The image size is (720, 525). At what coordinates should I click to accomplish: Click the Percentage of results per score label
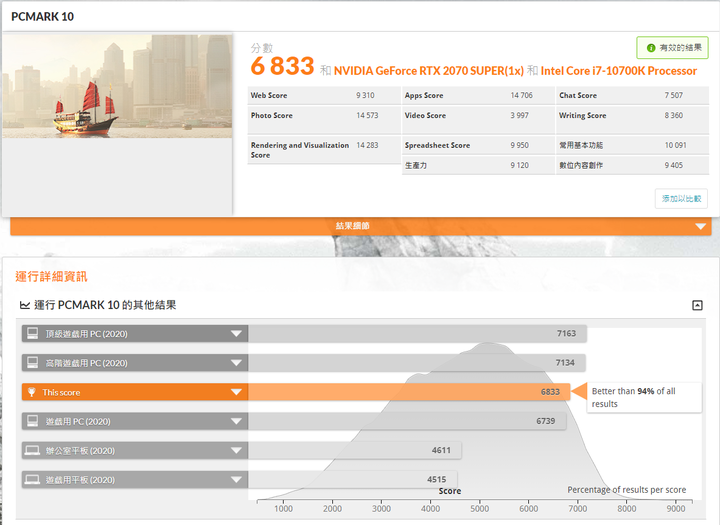pyautogui.click(x=627, y=490)
